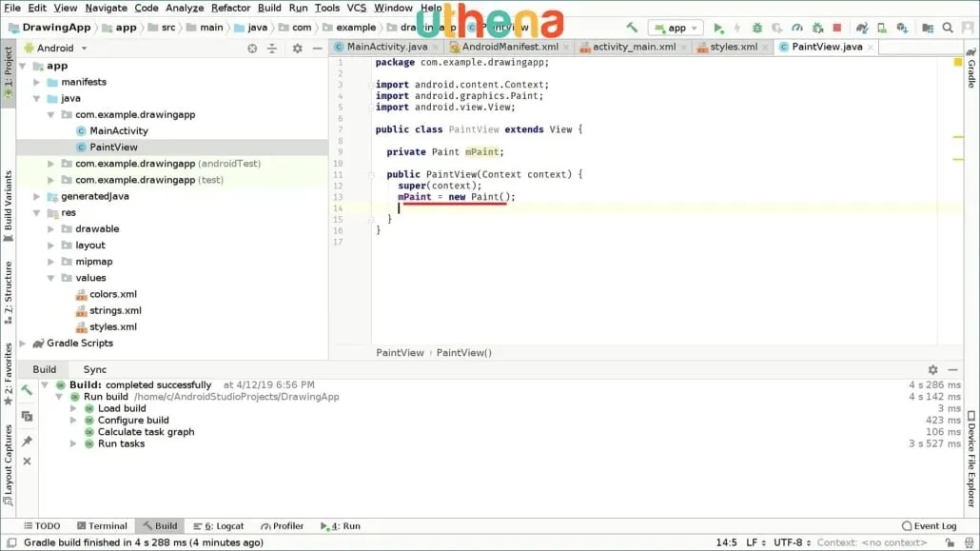Viewport: 980px width, 551px height.
Task: Attach debugger to Android process icon
Action: [x=817, y=28]
